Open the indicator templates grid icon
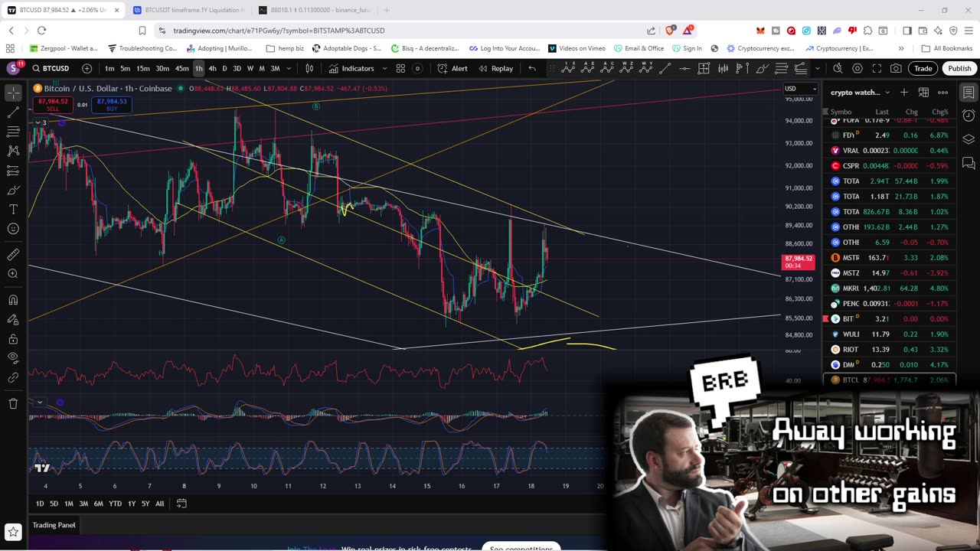 pyautogui.click(x=400, y=68)
